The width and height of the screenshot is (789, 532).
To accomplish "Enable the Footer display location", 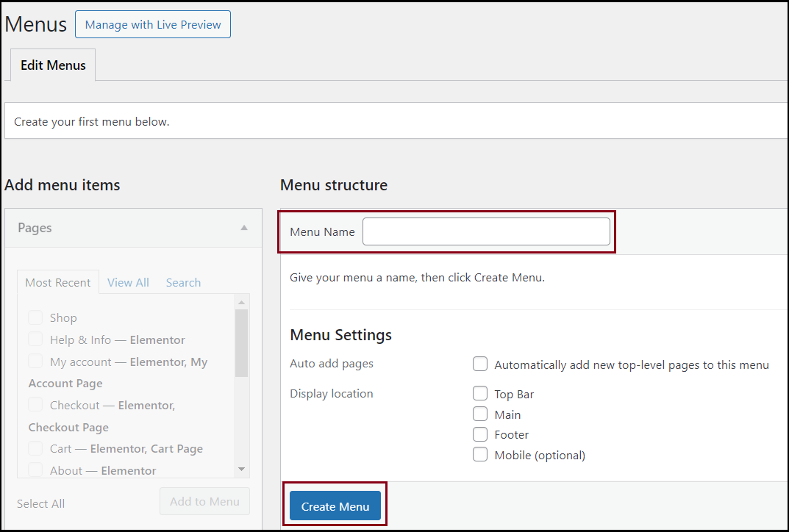I will coord(479,434).
